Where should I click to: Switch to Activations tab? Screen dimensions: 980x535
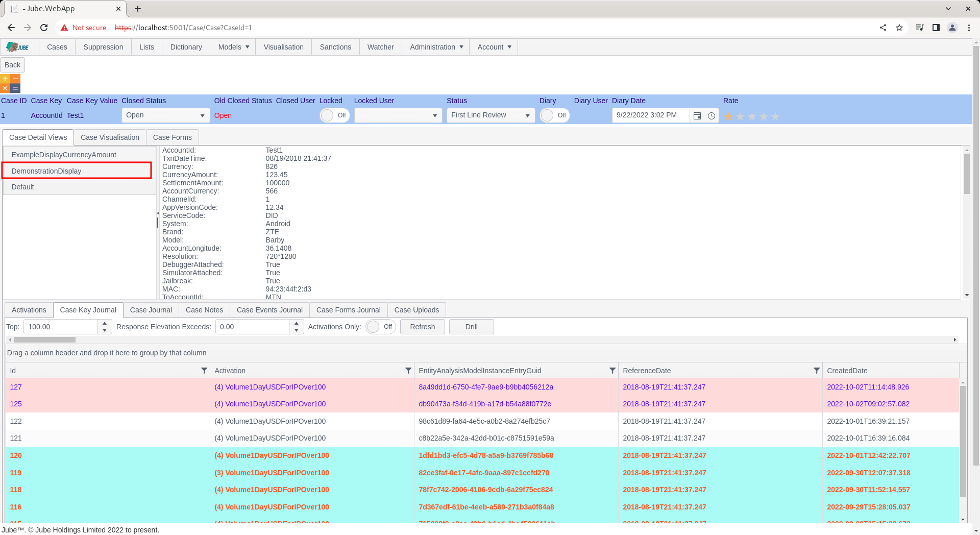(x=29, y=310)
